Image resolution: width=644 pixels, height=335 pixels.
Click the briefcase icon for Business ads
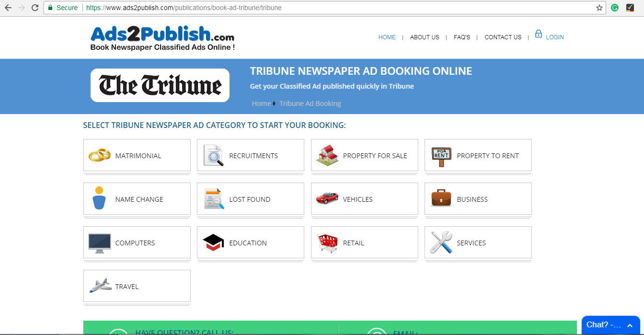[x=440, y=198]
